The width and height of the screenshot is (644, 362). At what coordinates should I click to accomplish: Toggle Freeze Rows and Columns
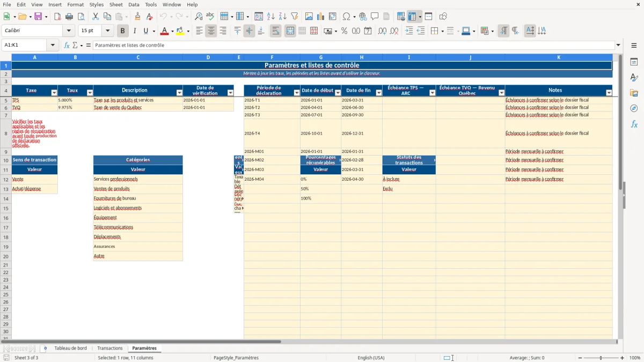[412, 17]
